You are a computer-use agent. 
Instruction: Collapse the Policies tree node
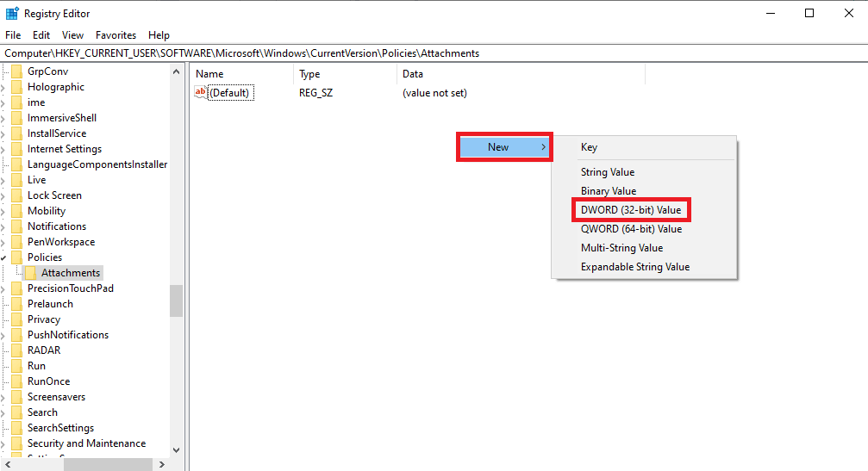3,257
